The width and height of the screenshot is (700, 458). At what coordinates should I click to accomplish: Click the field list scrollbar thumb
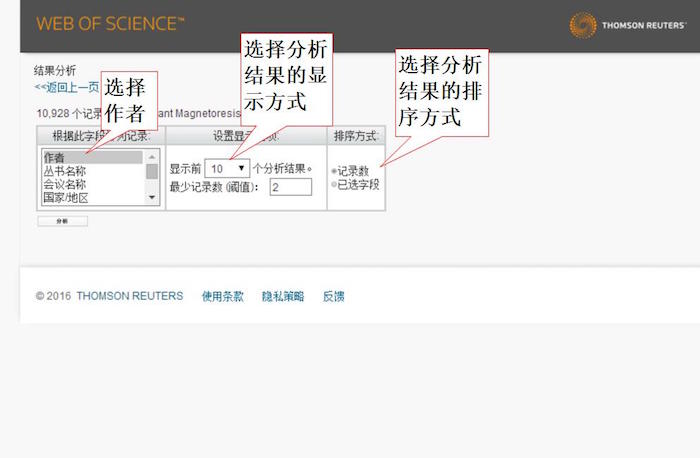click(152, 171)
